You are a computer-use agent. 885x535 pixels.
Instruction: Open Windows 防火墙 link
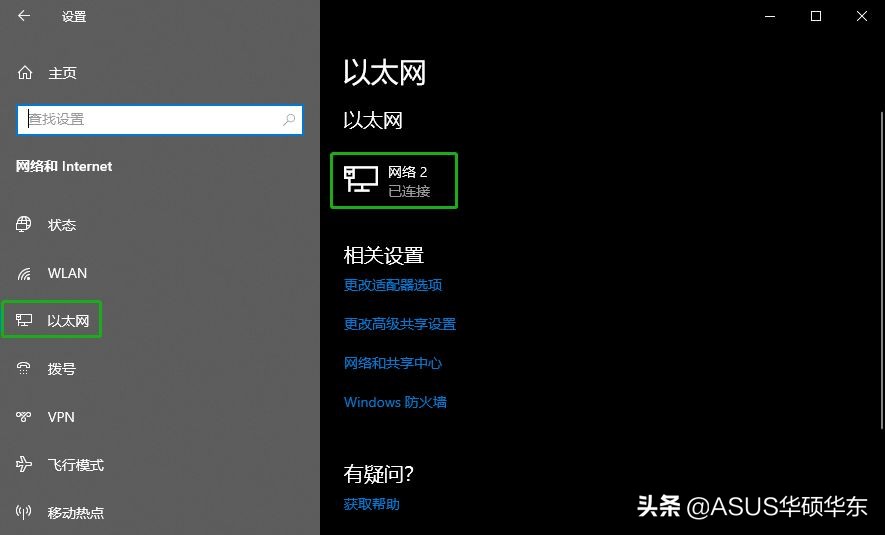pos(395,402)
